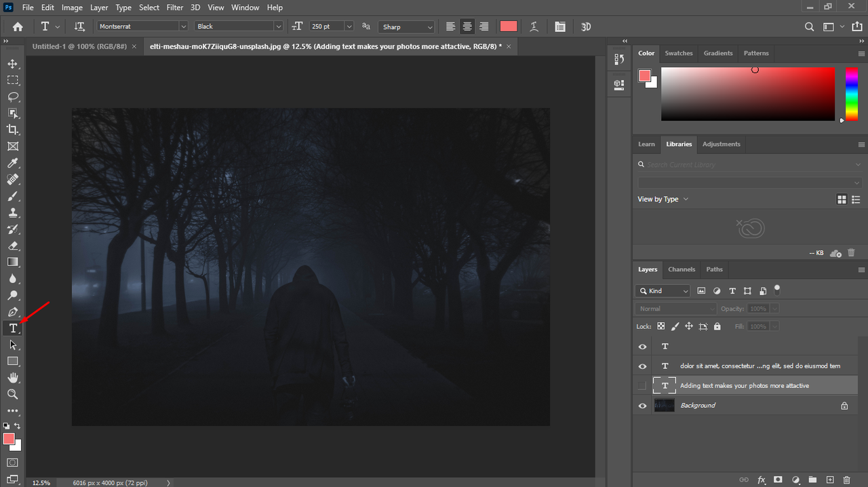868x487 pixels.
Task: Hide the Background layer
Action: [642, 406]
